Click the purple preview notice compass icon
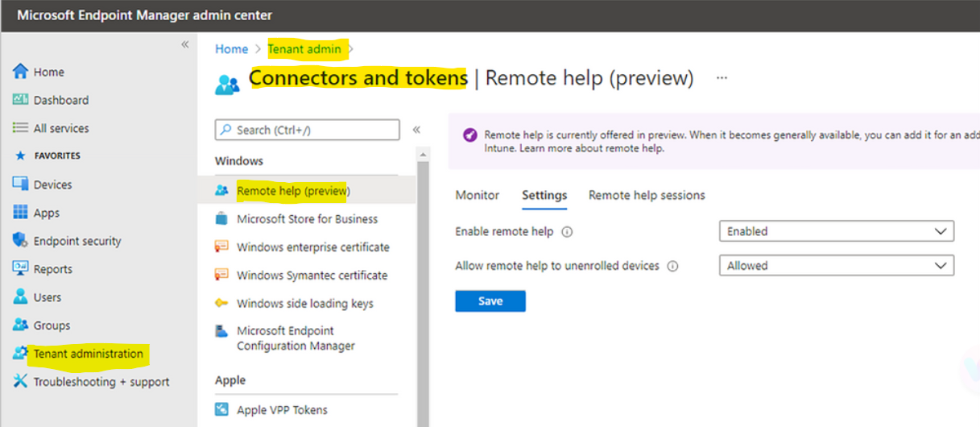 tap(469, 135)
